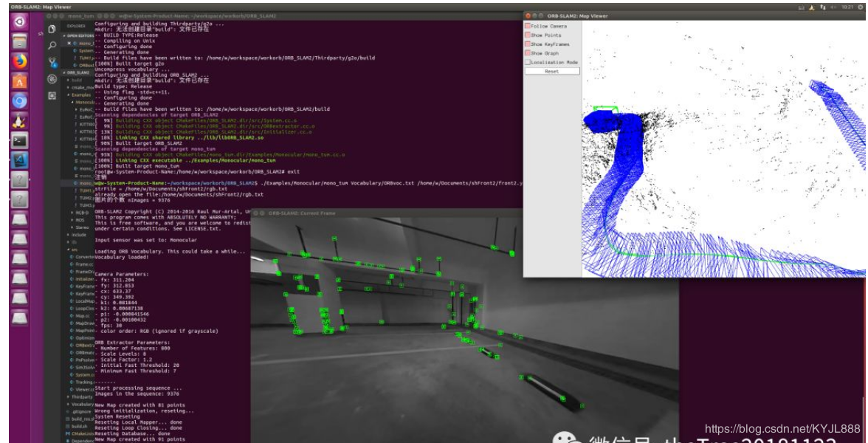Collapse the Examples folder
This screenshot has height=443, width=868.
point(79,95)
